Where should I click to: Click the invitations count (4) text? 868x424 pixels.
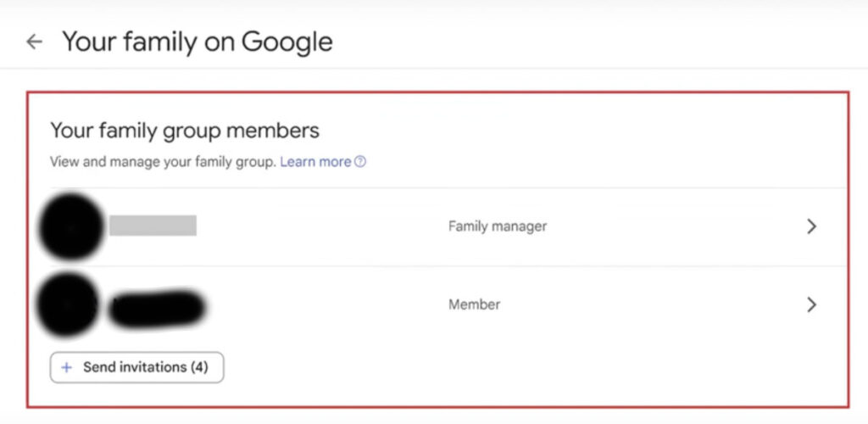click(x=199, y=367)
